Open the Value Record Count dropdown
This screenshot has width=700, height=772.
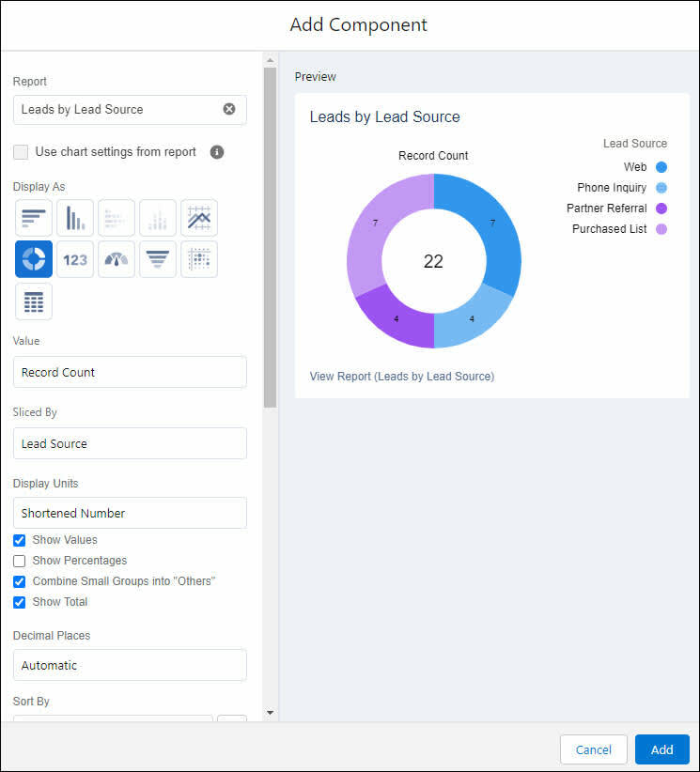pos(130,372)
